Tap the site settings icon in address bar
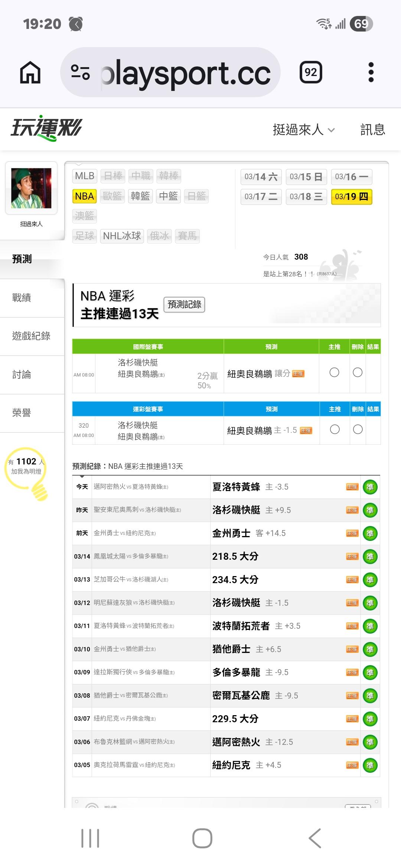 point(80,72)
